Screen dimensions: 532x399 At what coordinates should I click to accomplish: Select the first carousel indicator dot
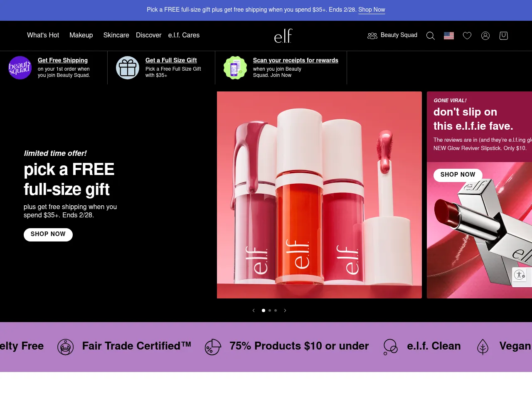tap(263, 310)
